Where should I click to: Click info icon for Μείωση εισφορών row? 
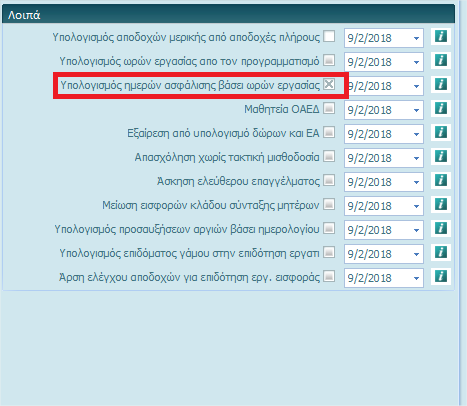pyautogui.click(x=441, y=204)
